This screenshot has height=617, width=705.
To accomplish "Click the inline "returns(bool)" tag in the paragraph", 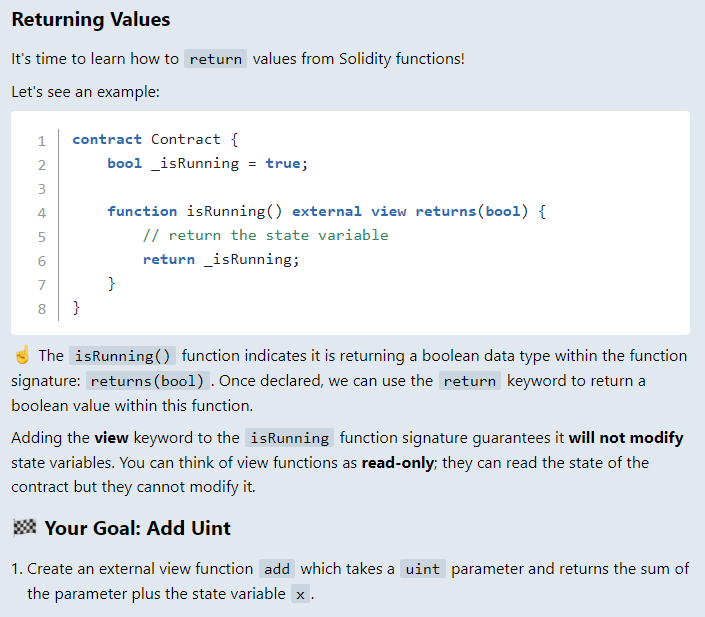I will click(x=147, y=381).
